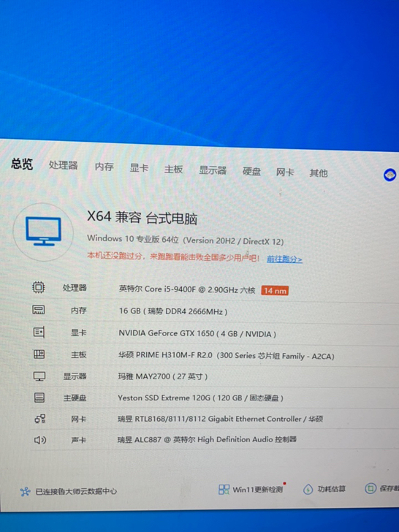Click the main hard disk icon
Screen dimensions: 399x532
pos(39,398)
